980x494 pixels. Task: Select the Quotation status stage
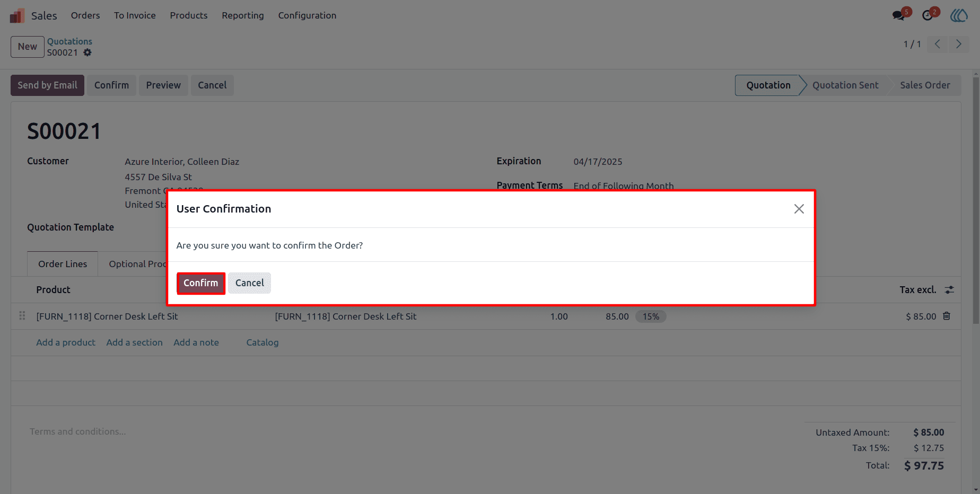(768, 85)
